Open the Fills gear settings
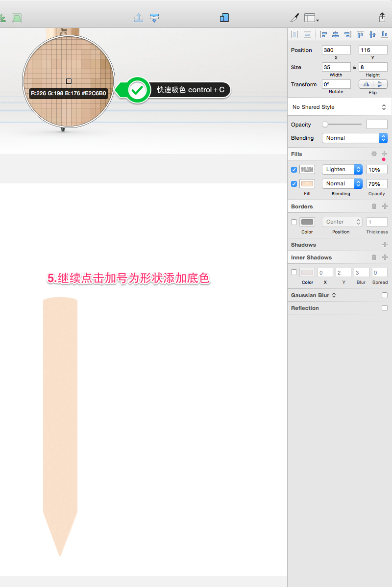392x587 pixels. tap(374, 154)
